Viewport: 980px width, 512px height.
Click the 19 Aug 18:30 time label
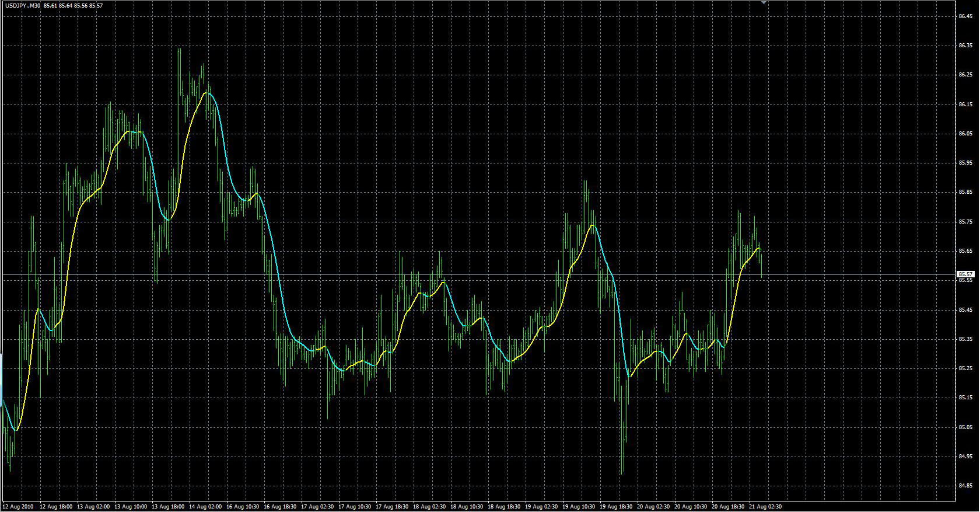[x=616, y=507]
